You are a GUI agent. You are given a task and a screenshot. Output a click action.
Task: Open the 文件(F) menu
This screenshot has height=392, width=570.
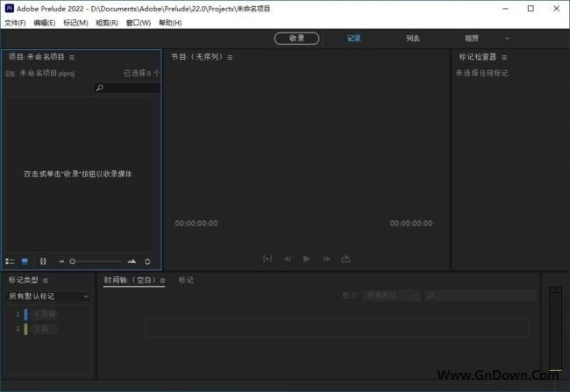click(15, 23)
